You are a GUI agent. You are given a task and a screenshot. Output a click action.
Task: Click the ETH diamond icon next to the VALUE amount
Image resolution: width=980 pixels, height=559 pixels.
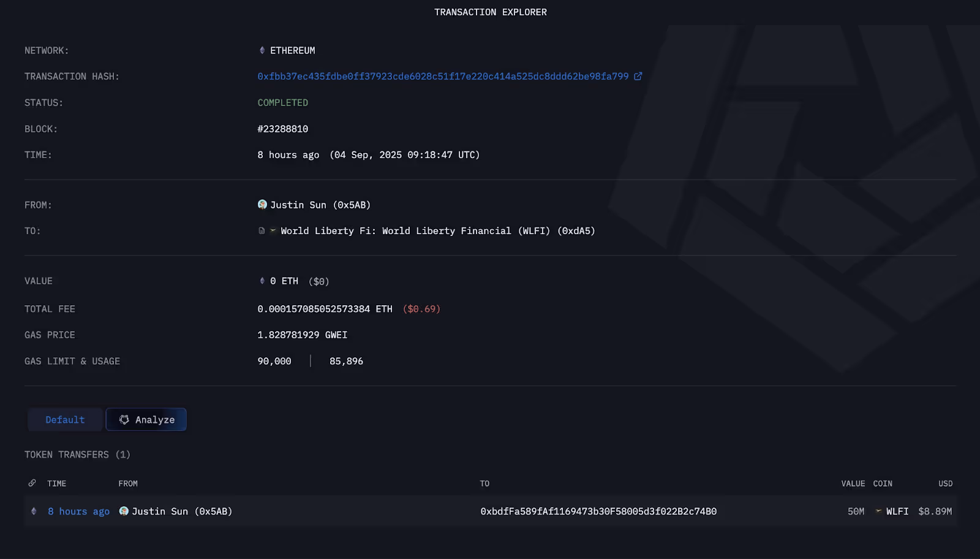(262, 281)
